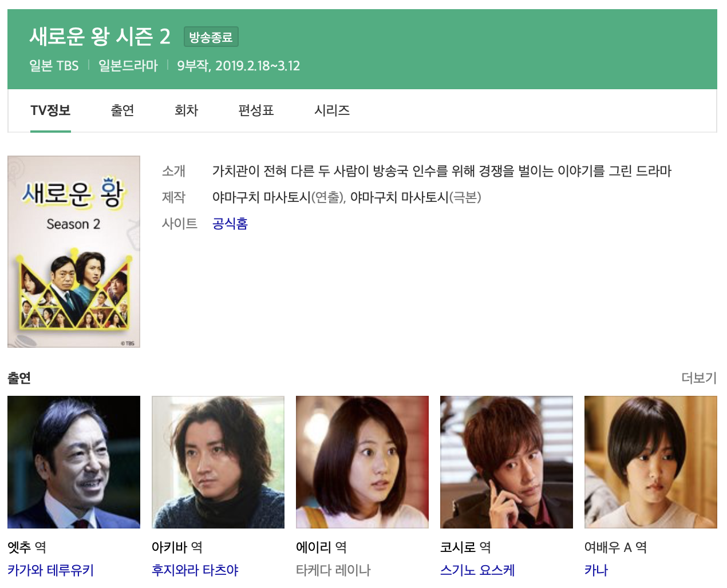Open the 카나 name link
727x588 pixels.
596,570
